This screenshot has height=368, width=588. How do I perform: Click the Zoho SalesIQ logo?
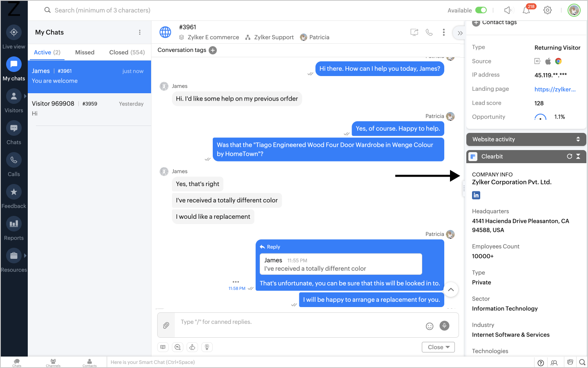(14, 9)
